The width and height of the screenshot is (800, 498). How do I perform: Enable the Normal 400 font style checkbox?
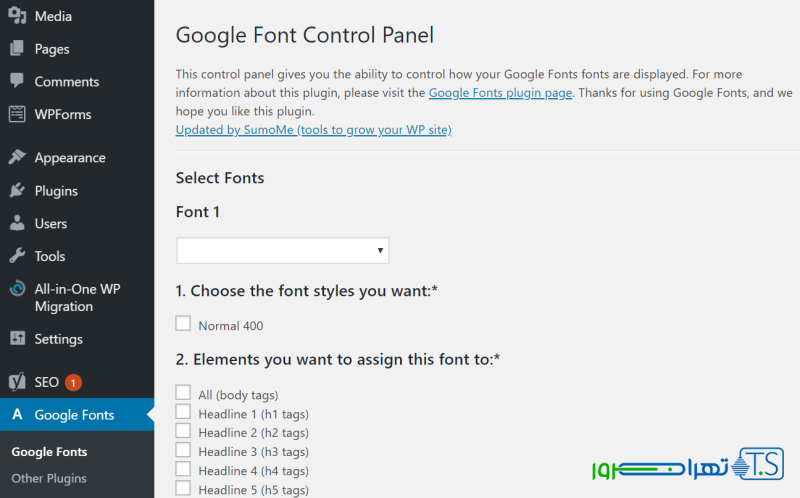[183, 324]
